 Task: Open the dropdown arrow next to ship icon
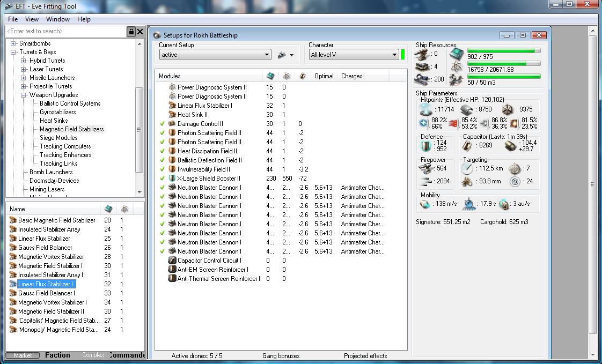pos(292,55)
